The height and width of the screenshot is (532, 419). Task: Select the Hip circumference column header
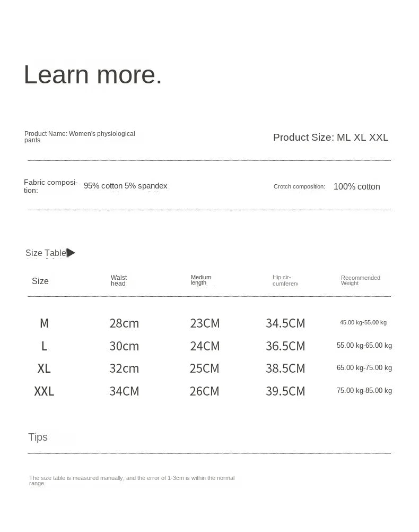[285, 280]
